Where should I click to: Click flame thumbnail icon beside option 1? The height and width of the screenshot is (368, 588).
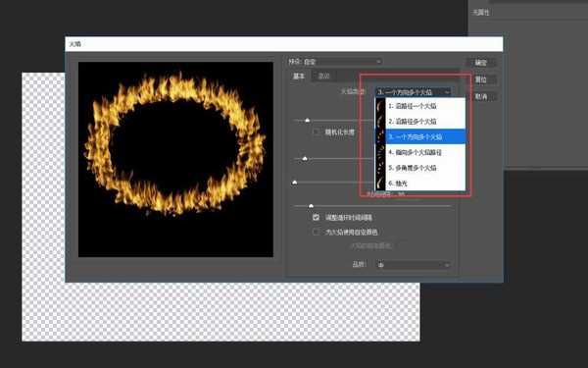click(380, 106)
